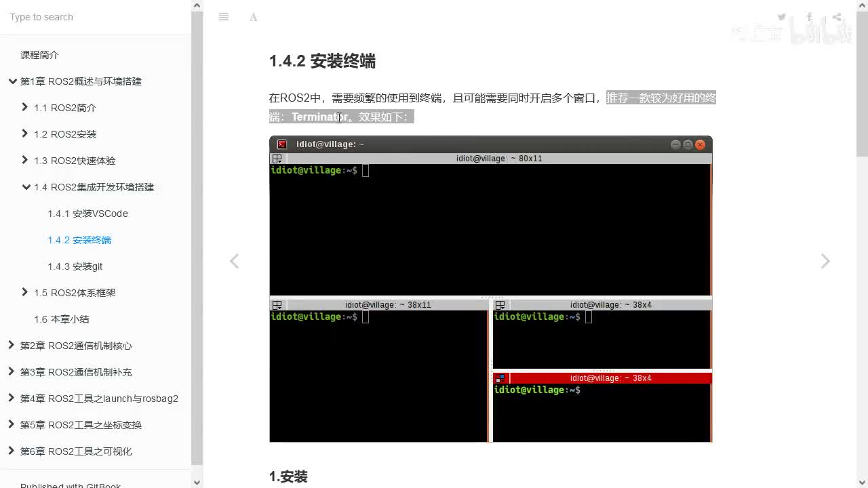Open the 1.6 本章小结 page
The height and width of the screenshot is (488, 868).
[62, 319]
